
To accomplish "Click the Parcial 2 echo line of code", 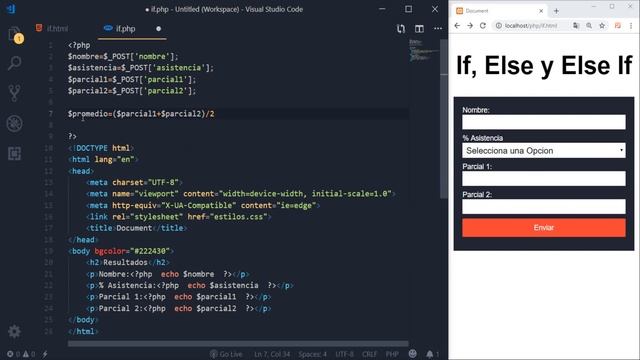I will [x=179, y=309].
